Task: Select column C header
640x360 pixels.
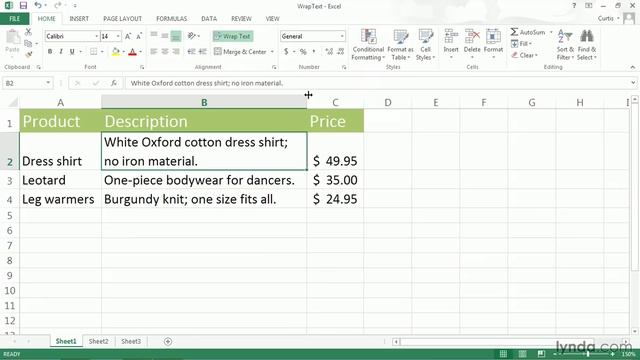Action: 335,102
